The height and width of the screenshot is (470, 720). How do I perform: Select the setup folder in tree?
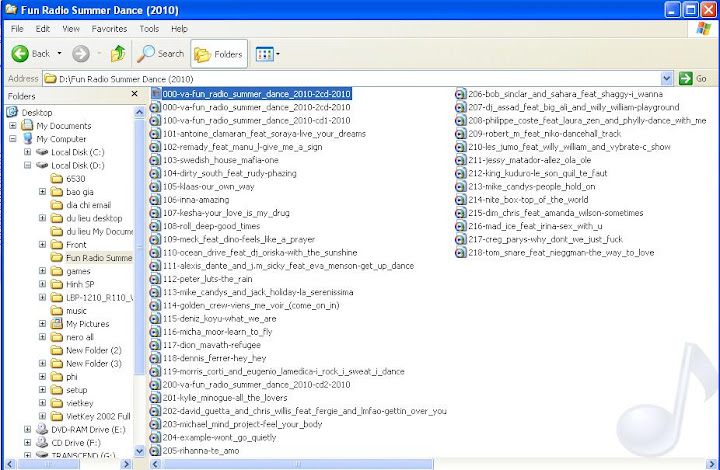pos(76,390)
